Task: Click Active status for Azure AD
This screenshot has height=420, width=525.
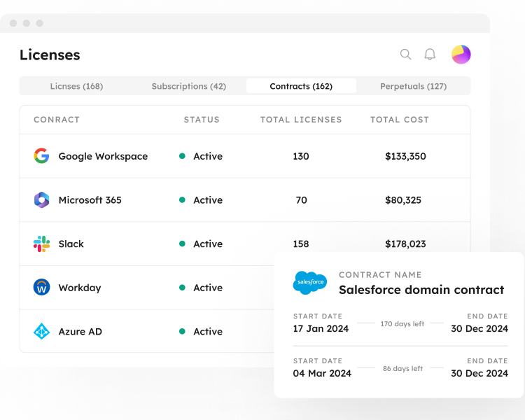Action: [x=208, y=332]
